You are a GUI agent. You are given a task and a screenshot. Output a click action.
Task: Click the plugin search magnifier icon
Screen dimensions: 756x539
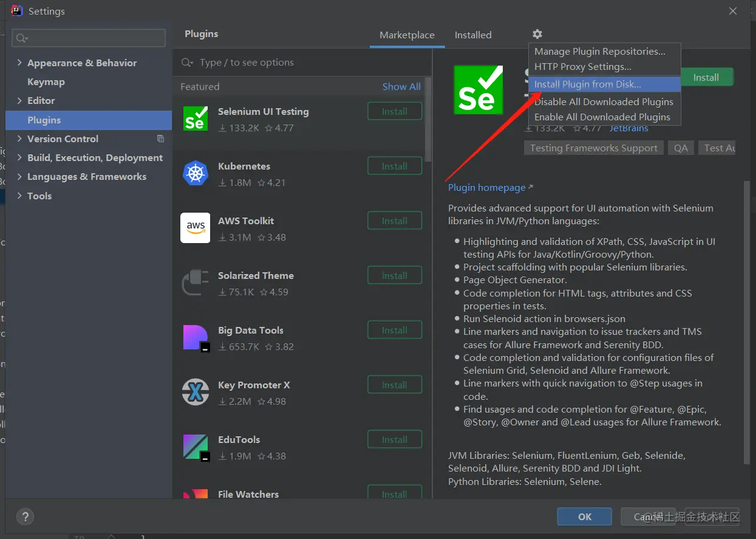(x=187, y=63)
